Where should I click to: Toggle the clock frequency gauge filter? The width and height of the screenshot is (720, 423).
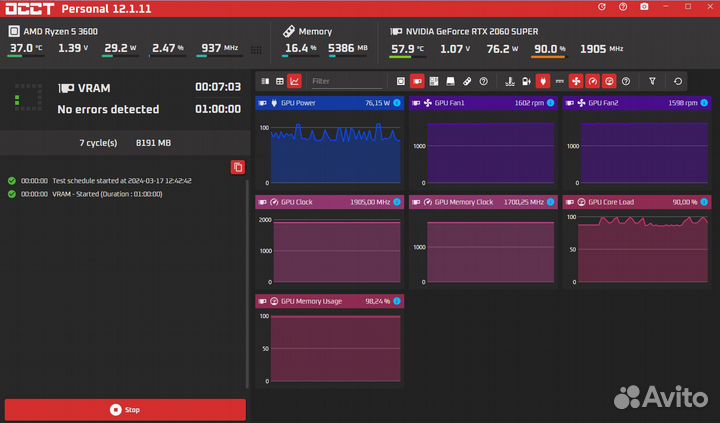pos(592,81)
